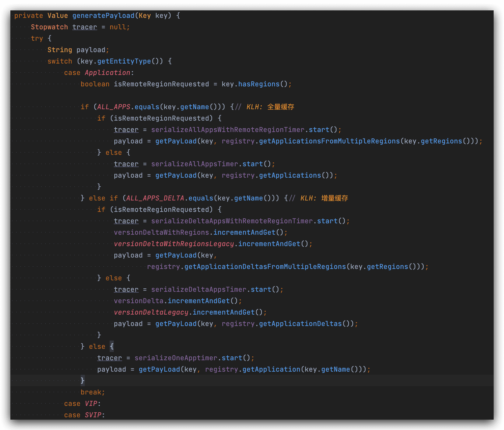Screen dimensions: 504x430
Task: Click serializeAllAppsWithRemoteRegionTimer field
Action: point(228,130)
